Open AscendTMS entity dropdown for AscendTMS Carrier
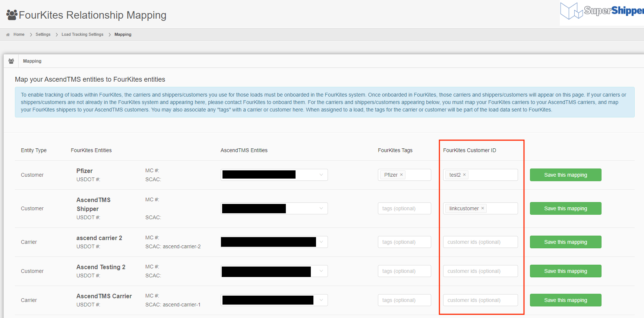The height and width of the screenshot is (318, 644). pyautogui.click(x=274, y=300)
